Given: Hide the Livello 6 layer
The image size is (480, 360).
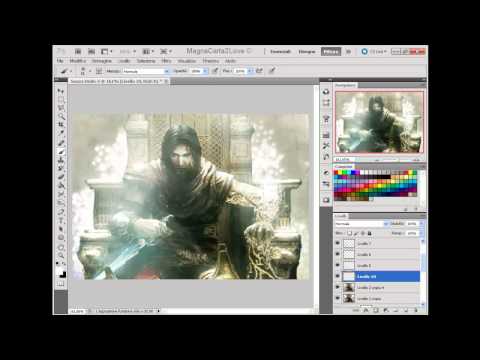Looking at the screenshot, I should click(338, 254).
